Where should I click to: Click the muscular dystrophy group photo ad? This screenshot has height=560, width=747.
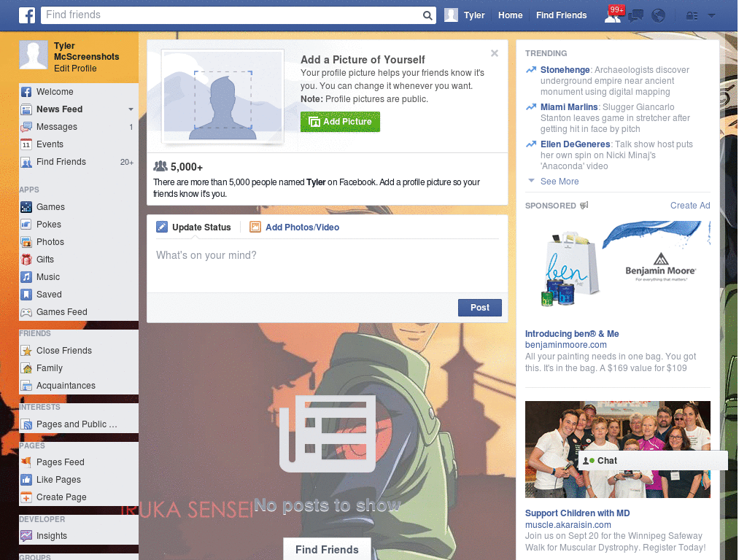(x=617, y=449)
